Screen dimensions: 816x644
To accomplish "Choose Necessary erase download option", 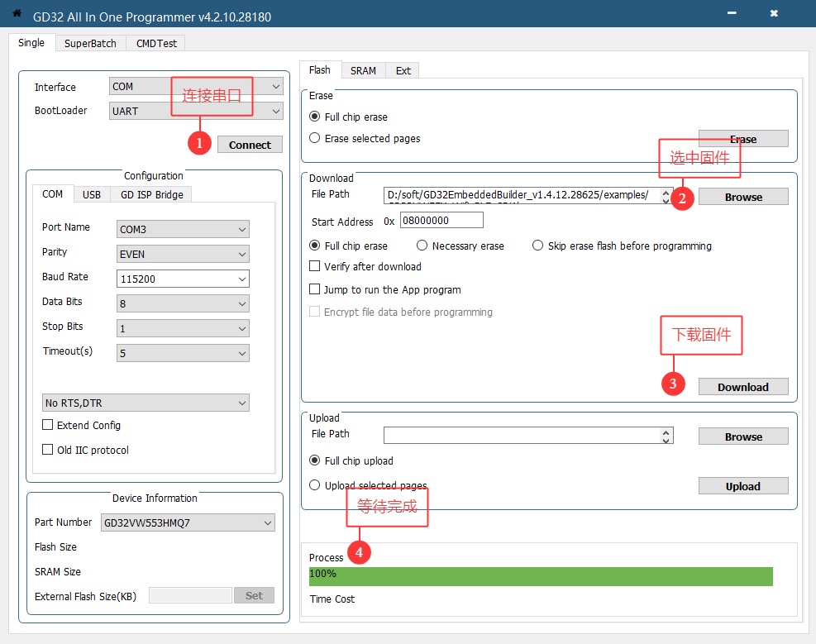I will click(x=422, y=246).
